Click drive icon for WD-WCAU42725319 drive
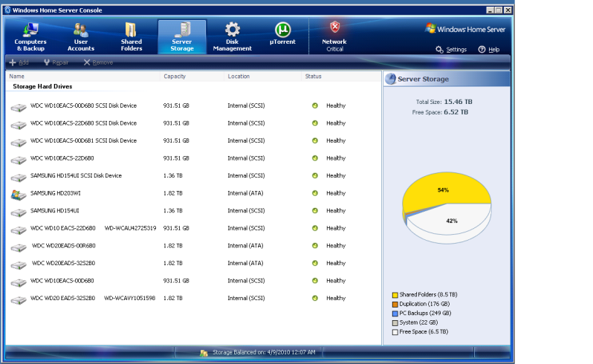 tap(18, 230)
